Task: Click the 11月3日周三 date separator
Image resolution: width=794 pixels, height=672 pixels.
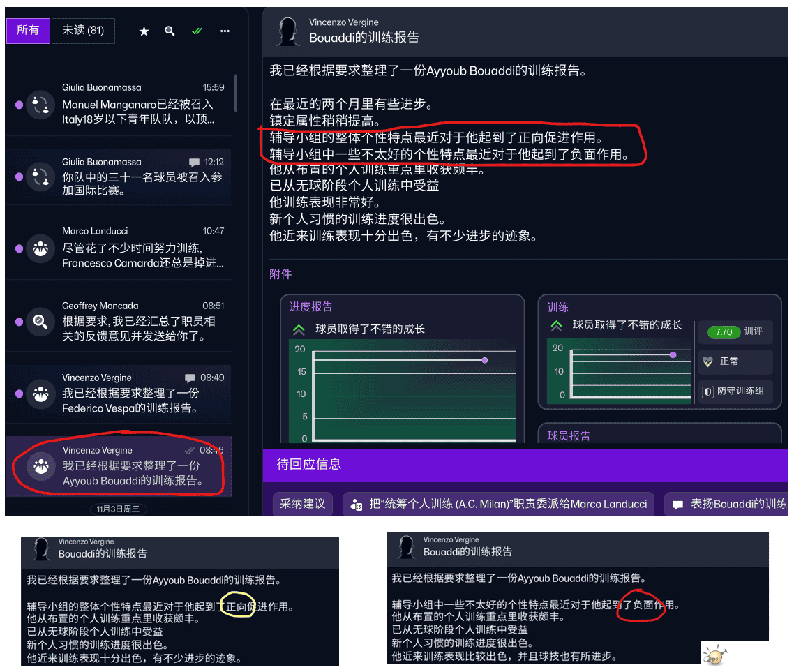Action: [118, 509]
